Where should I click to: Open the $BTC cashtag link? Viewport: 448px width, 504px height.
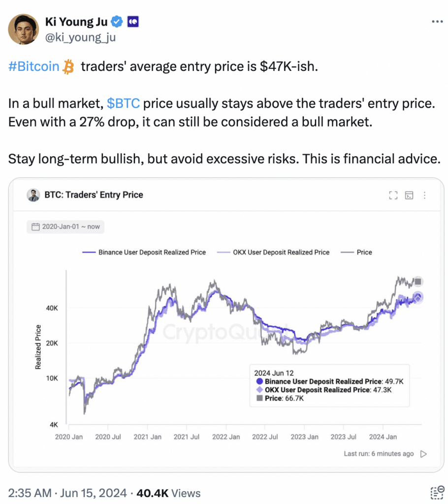pyautogui.click(x=123, y=104)
